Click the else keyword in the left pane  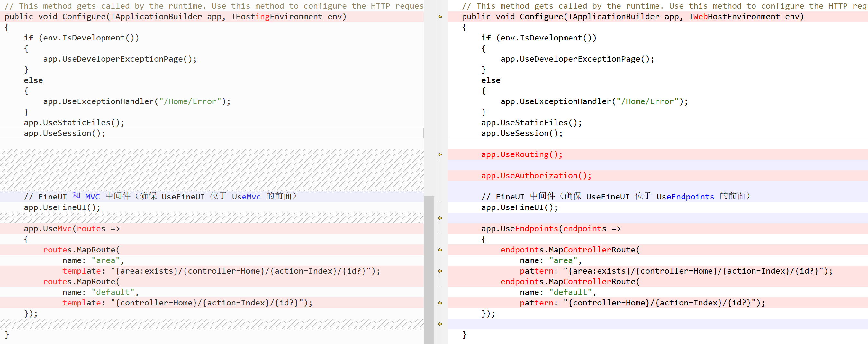point(33,80)
